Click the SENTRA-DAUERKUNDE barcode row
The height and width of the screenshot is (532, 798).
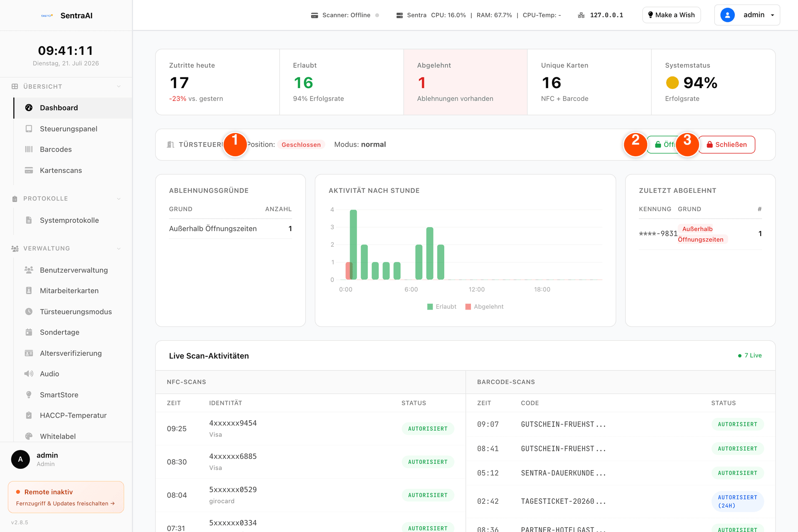click(621, 473)
